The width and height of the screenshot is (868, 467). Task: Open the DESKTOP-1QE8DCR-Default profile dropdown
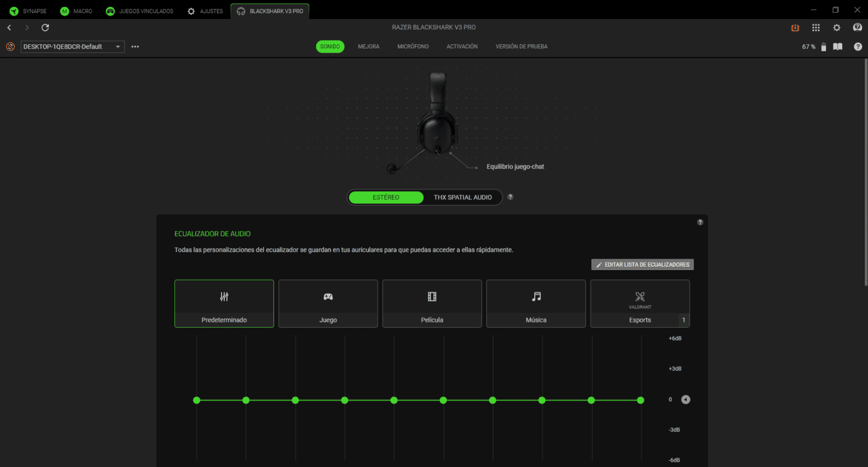pos(73,47)
